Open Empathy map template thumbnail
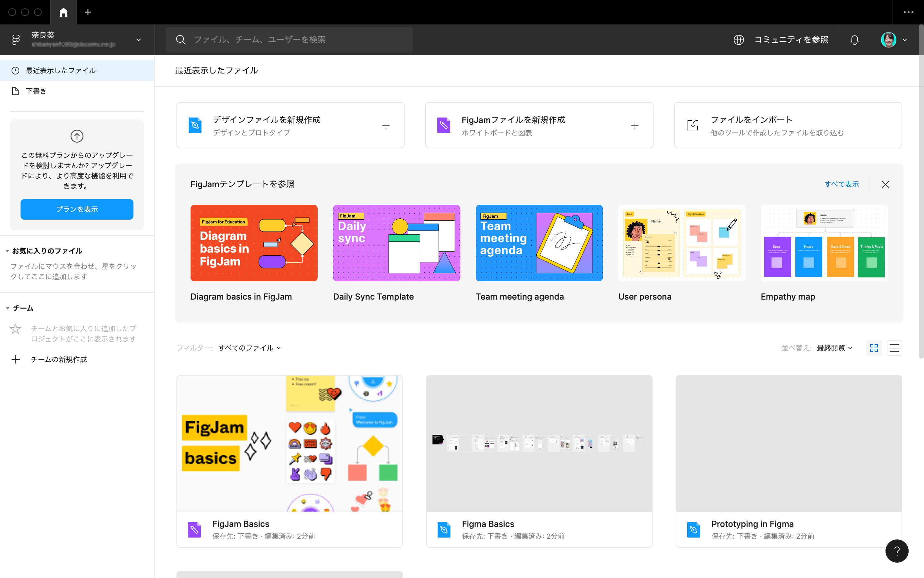The width and height of the screenshot is (924, 578). 824,243
